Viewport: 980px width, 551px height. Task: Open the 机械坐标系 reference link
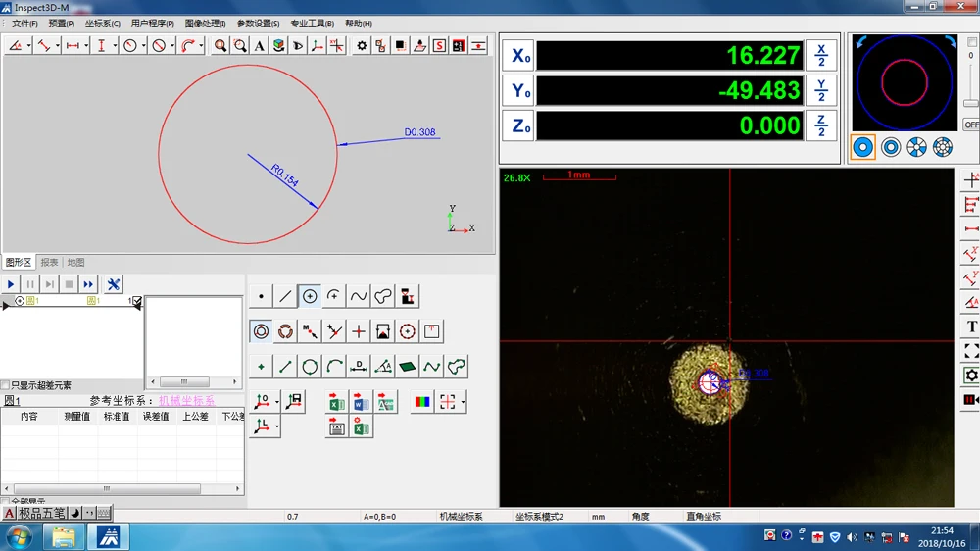(186, 401)
